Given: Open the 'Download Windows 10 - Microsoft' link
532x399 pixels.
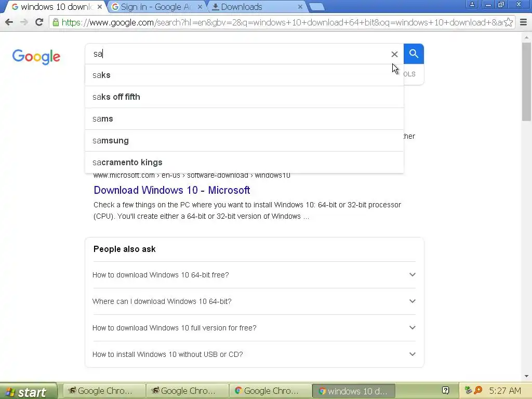Looking at the screenshot, I should point(171,190).
